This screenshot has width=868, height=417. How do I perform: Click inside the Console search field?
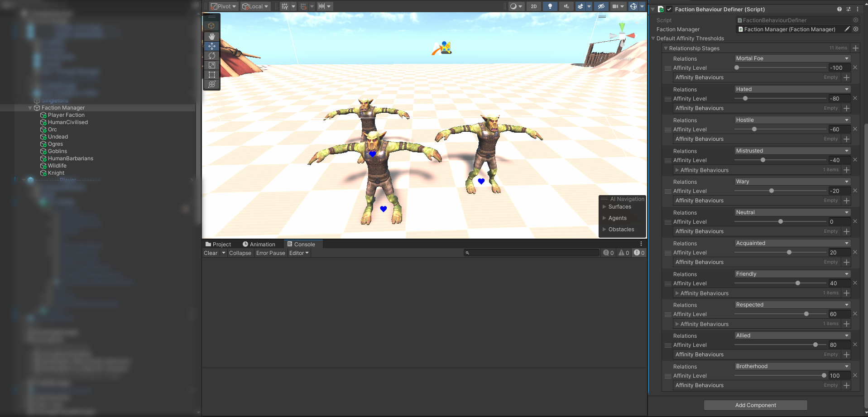click(x=530, y=253)
